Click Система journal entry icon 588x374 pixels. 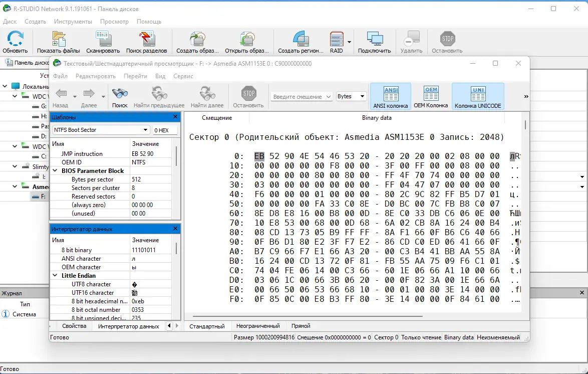click(5, 314)
